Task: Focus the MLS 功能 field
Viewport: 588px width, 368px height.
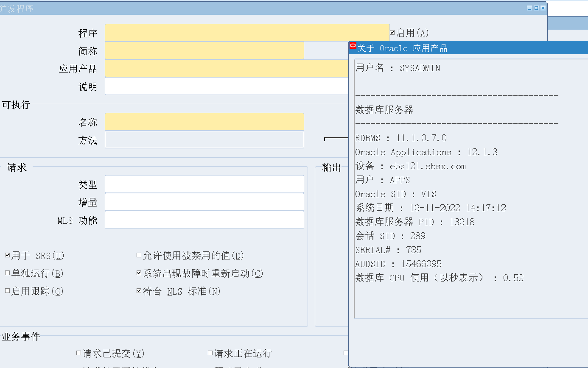Action: pyautogui.click(x=204, y=220)
